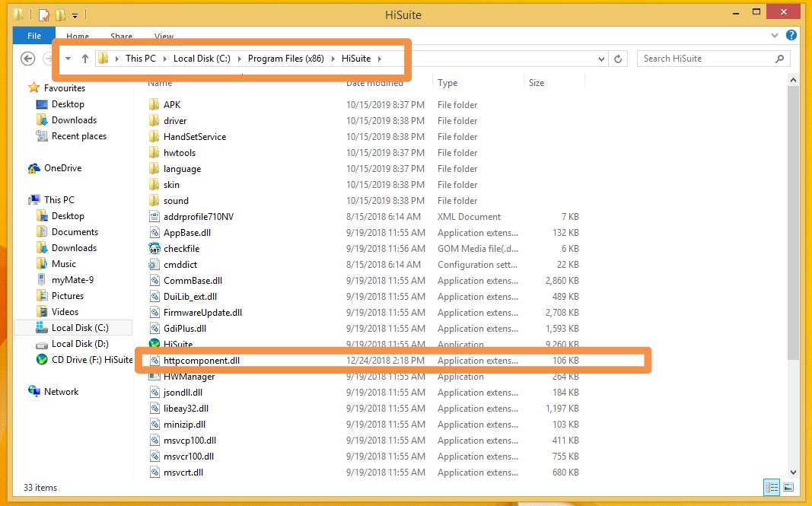Select the skin folder
This screenshot has width=812, height=506.
click(x=171, y=185)
